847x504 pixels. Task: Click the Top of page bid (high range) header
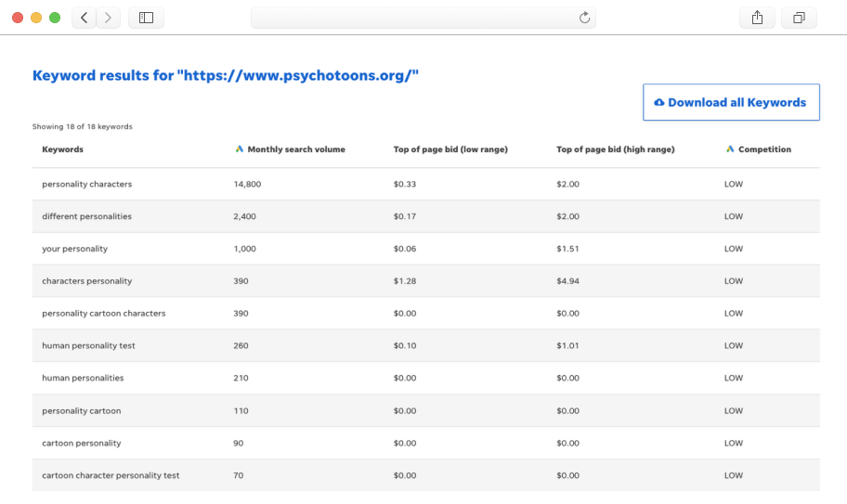click(615, 149)
